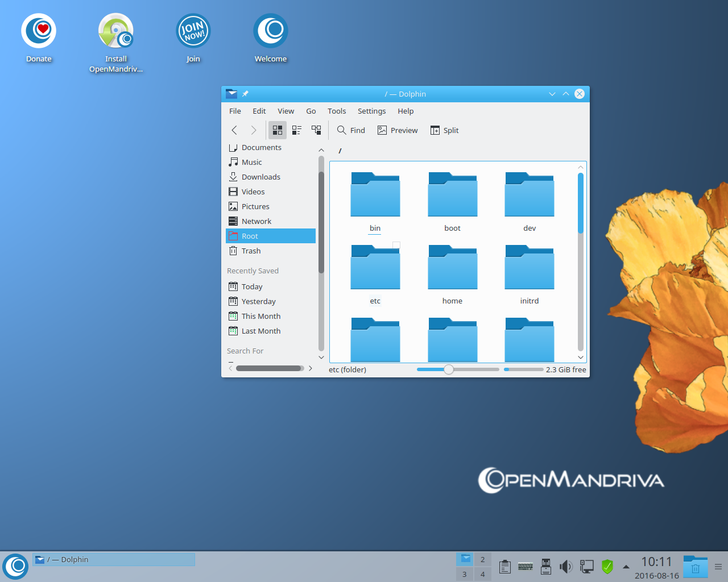
Task: Select the dev folder icon
Action: coord(530,194)
